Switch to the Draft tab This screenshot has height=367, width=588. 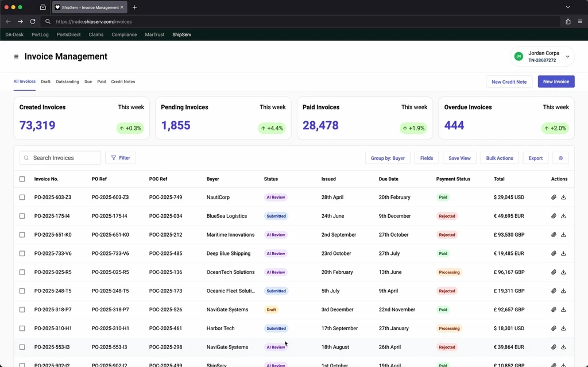coord(46,82)
